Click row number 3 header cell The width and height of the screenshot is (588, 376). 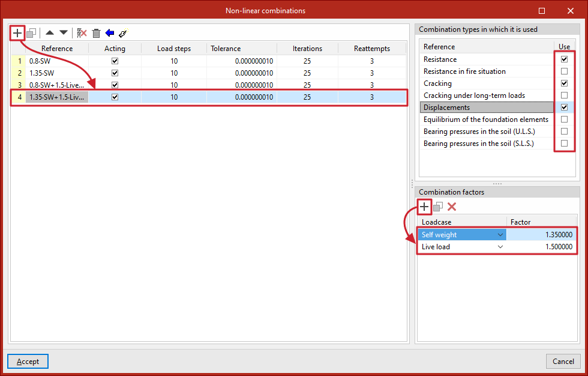tap(19, 85)
